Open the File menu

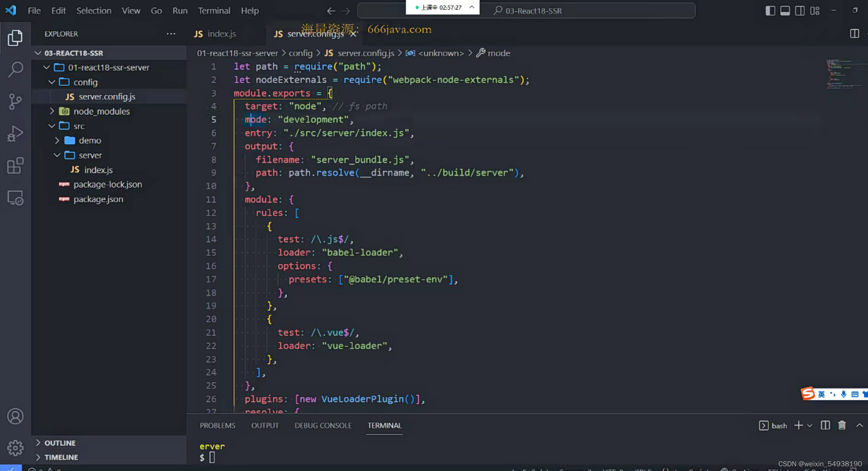(34, 11)
